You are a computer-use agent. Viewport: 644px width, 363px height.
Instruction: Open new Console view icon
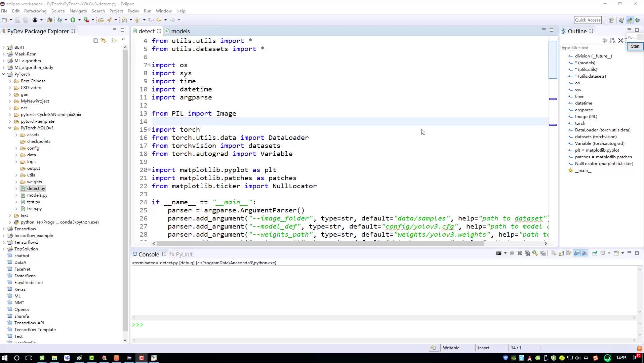tap(616, 253)
